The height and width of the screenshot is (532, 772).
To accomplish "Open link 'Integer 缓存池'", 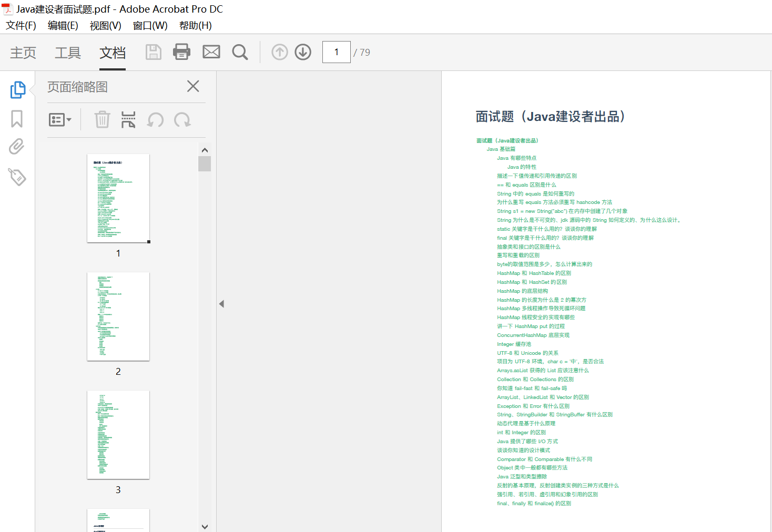I will click(514, 344).
